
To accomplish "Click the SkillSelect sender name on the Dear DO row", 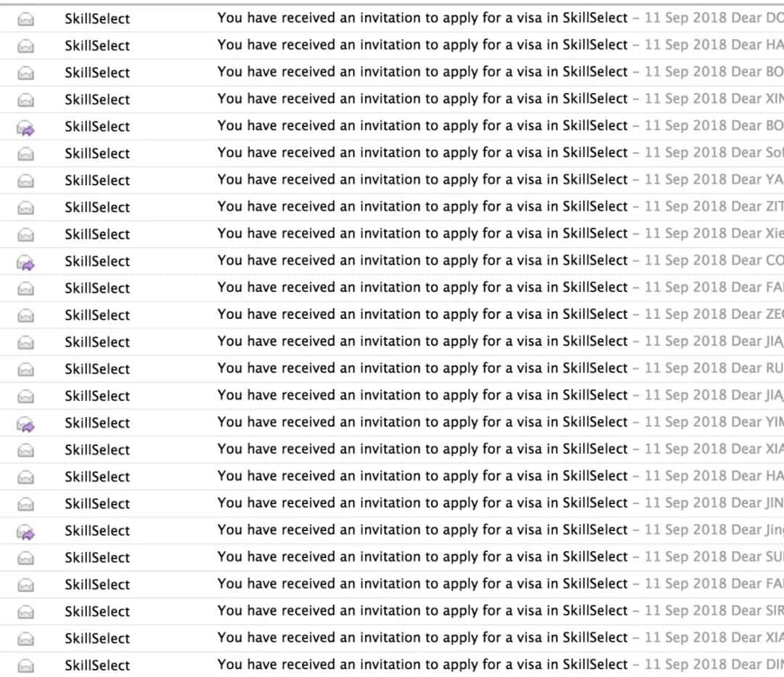I will pyautogui.click(x=97, y=18).
